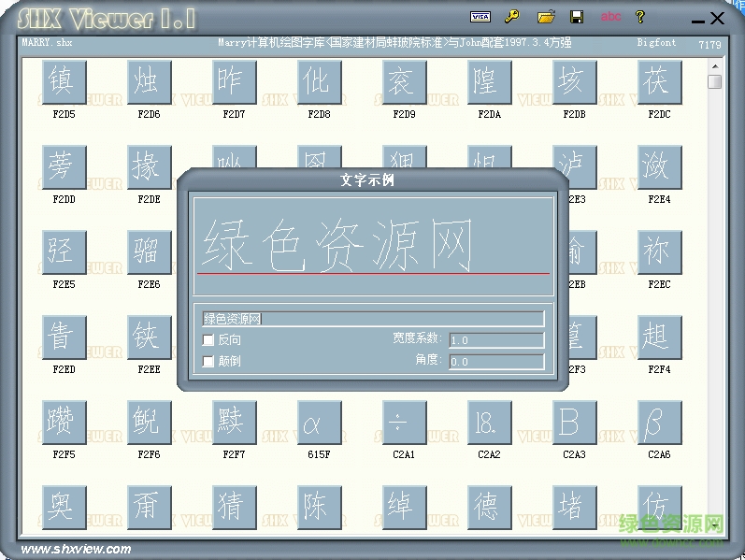Image resolution: width=745 pixels, height=560 pixels.
Task: Select the division sign tile C2A1
Action: [x=404, y=423]
